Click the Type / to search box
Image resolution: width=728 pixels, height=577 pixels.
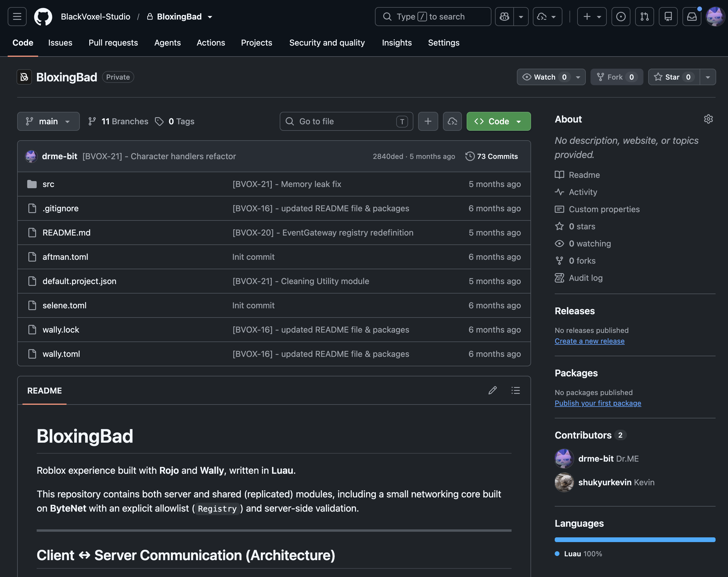433,17
